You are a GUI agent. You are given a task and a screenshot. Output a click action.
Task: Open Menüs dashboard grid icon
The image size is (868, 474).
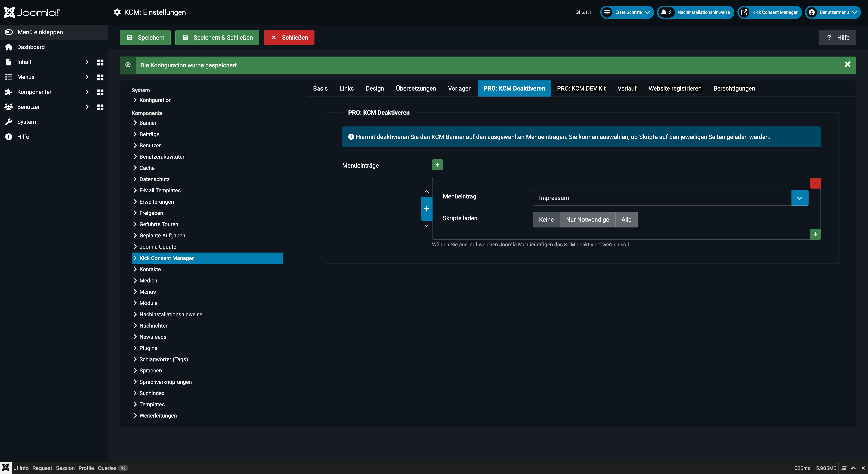coord(100,77)
